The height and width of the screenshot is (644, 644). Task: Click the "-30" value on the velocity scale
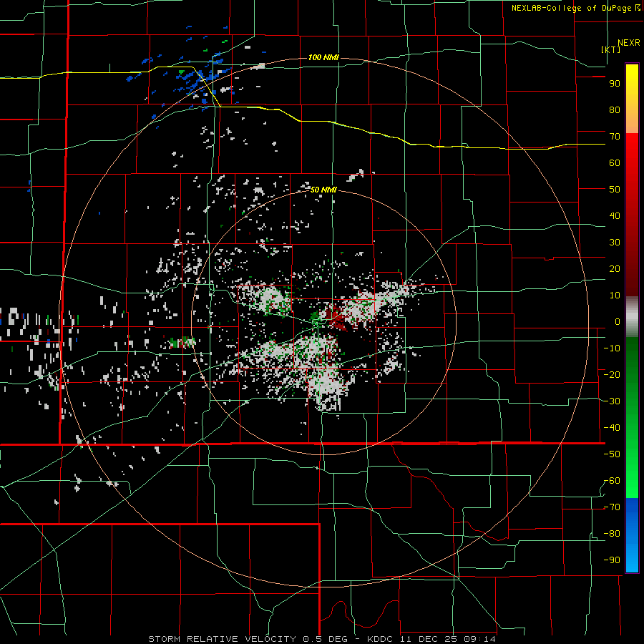pos(612,401)
